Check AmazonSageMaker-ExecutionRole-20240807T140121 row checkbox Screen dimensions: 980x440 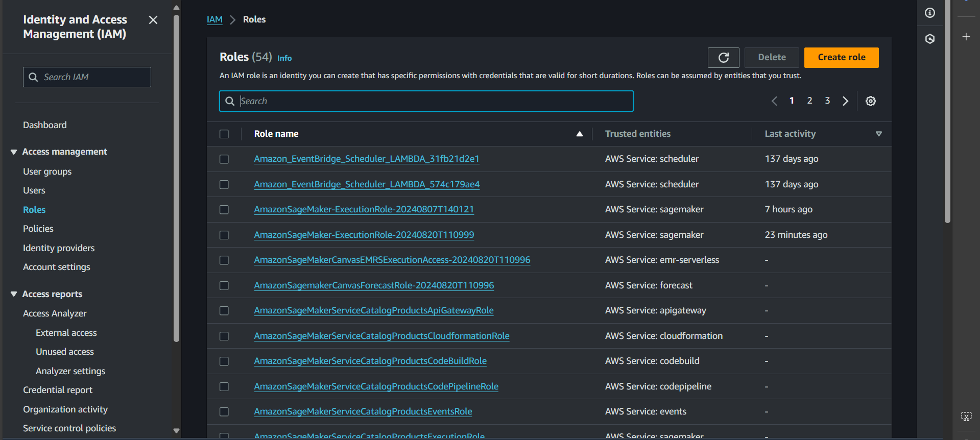click(x=224, y=210)
